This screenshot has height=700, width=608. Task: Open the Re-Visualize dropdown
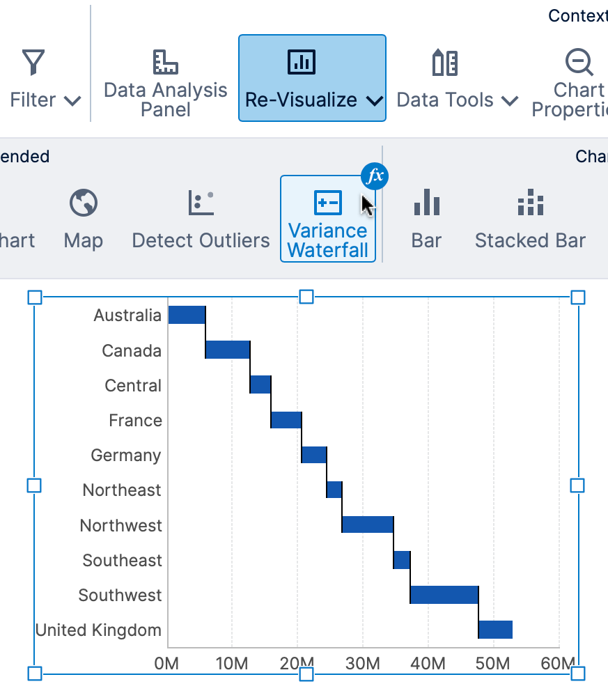[375, 101]
